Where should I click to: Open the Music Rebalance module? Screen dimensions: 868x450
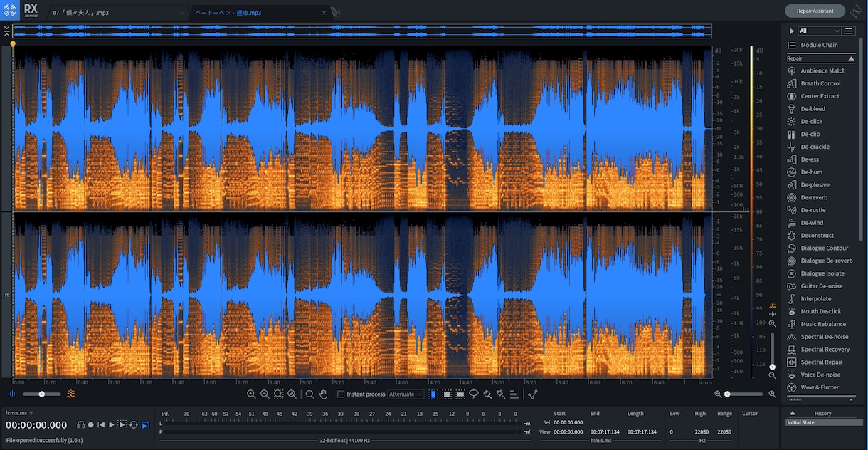tap(822, 324)
